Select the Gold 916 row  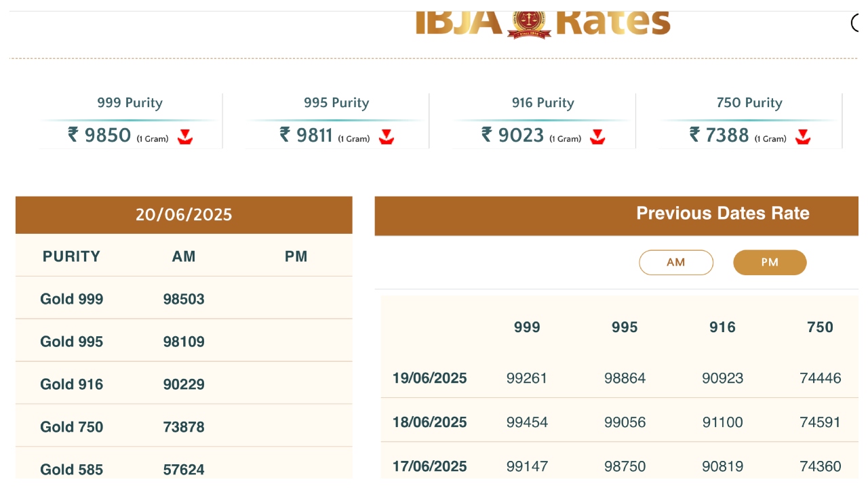(72, 384)
